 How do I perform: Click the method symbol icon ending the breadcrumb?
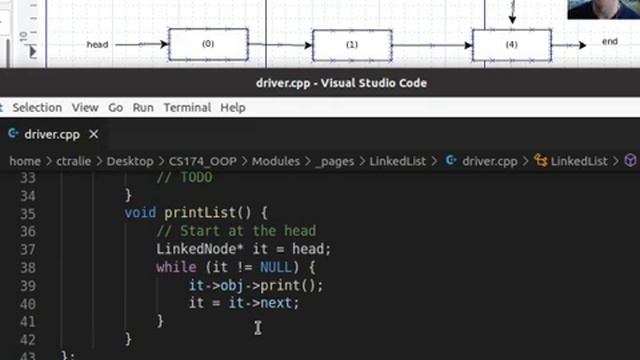click(x=631, y=160)
